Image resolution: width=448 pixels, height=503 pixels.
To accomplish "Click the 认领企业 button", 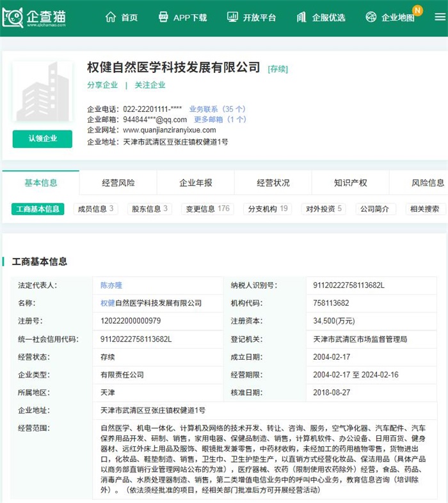I will (42, 139).
